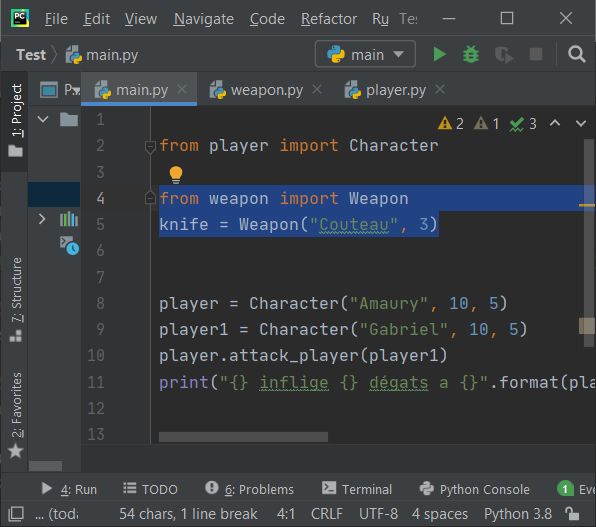Image resolution: width=596 pixels, height=527 pixels.
Task: Click Event Log green badge icon
Action: [x=565, y=489]
